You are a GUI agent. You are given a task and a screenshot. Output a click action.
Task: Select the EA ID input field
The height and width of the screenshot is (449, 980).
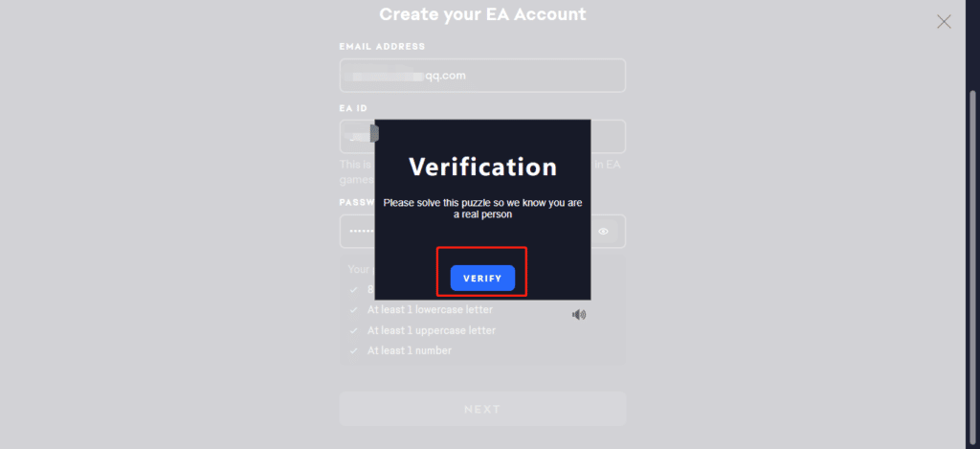482,136
